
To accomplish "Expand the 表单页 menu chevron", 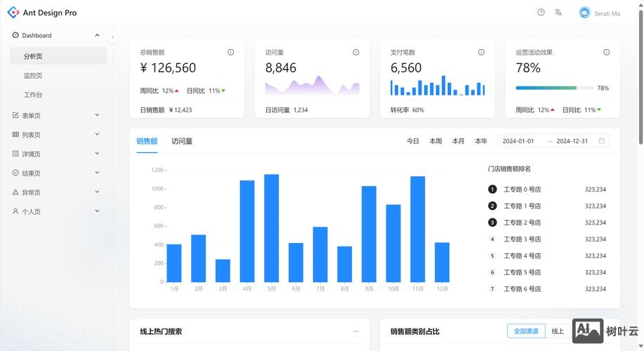I will pyautogui.click(x=97, y=115).
